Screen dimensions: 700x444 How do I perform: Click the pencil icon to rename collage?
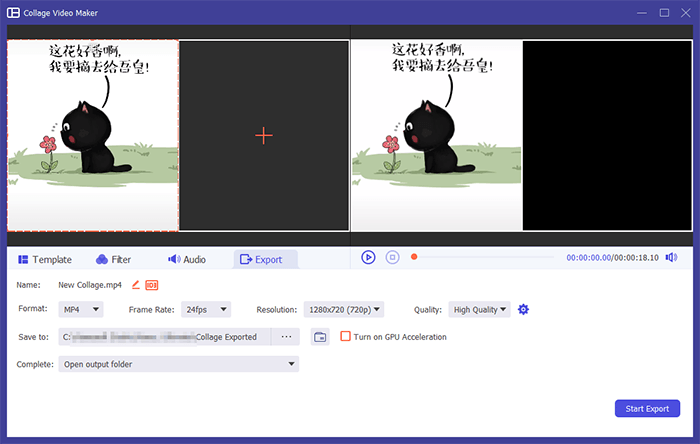136,285
